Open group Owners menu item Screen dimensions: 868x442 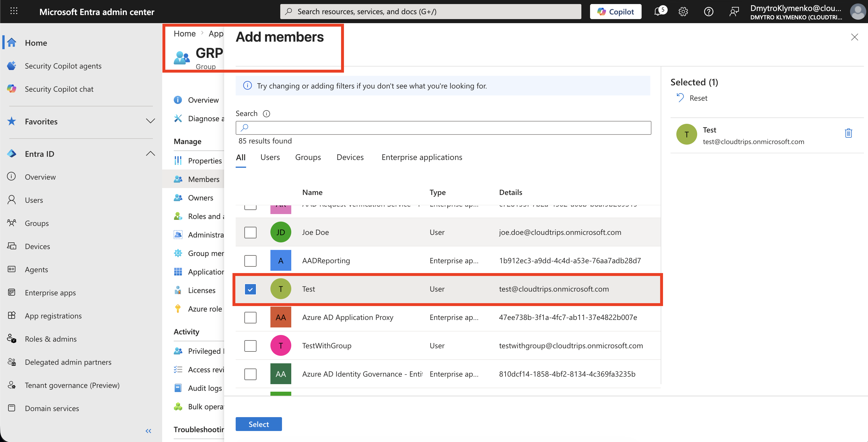tap(200, 198)
